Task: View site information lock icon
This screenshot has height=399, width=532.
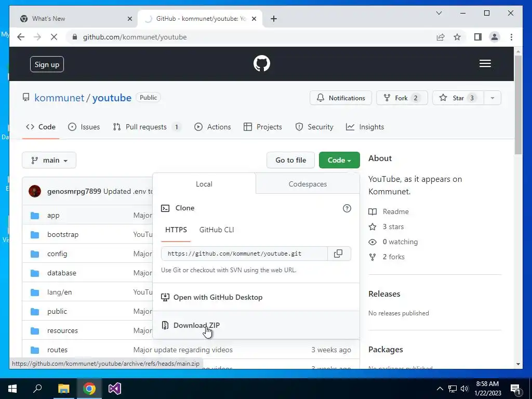Action: click(75, 37)
